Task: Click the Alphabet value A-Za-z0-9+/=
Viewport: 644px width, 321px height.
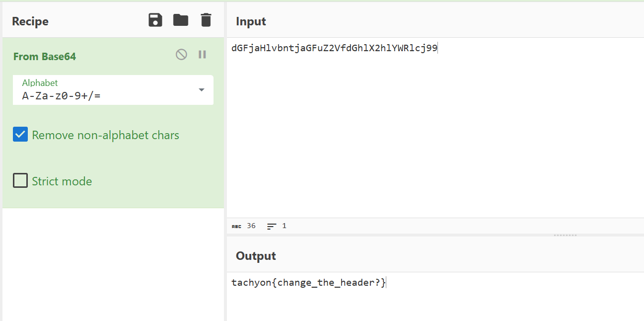Action: pyautogui.click(x=62, y=96)
